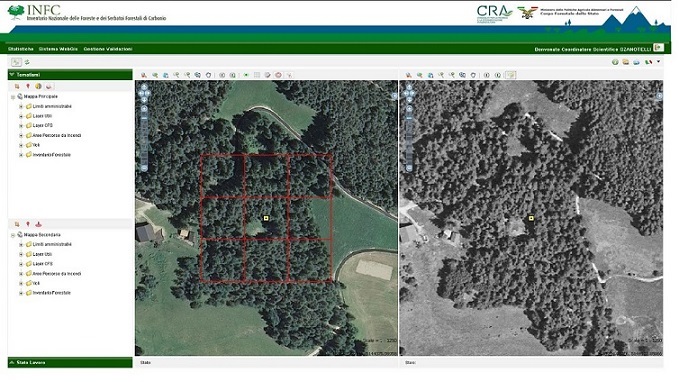Image resolution: width=679 pixels, height=382 pixels.
Task: Click the refresh arrows icon below the menu bar
Action: [x=27, y=62]
